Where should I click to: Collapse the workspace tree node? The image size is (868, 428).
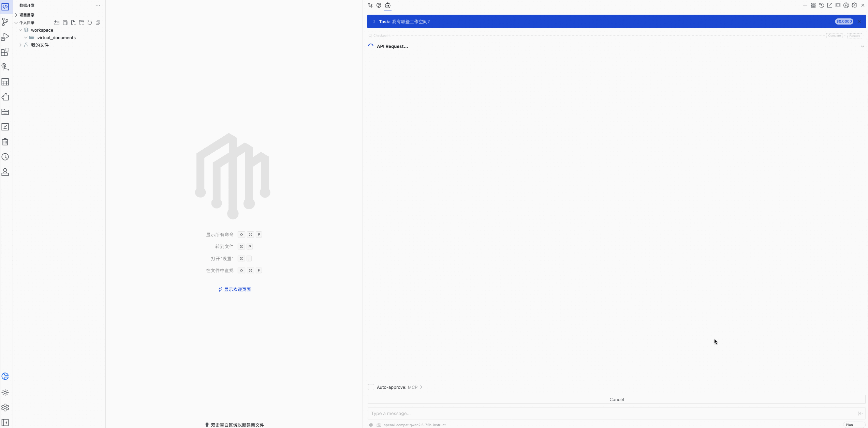pyautogui.click(x=20, y=30)
